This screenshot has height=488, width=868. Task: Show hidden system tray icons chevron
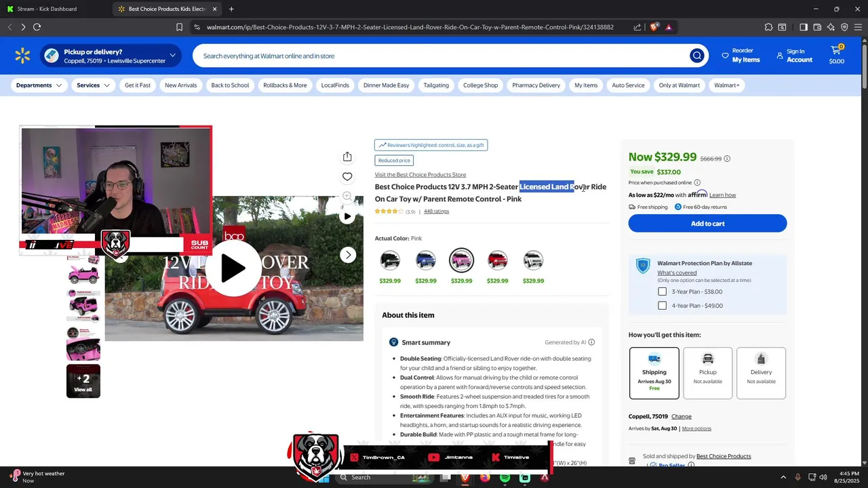point(783,477)
